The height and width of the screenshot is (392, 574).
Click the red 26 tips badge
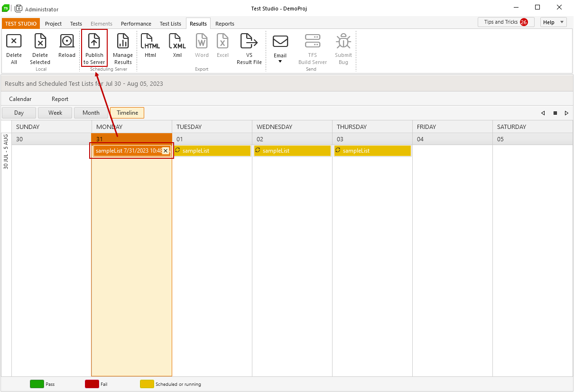click(524, 22)
